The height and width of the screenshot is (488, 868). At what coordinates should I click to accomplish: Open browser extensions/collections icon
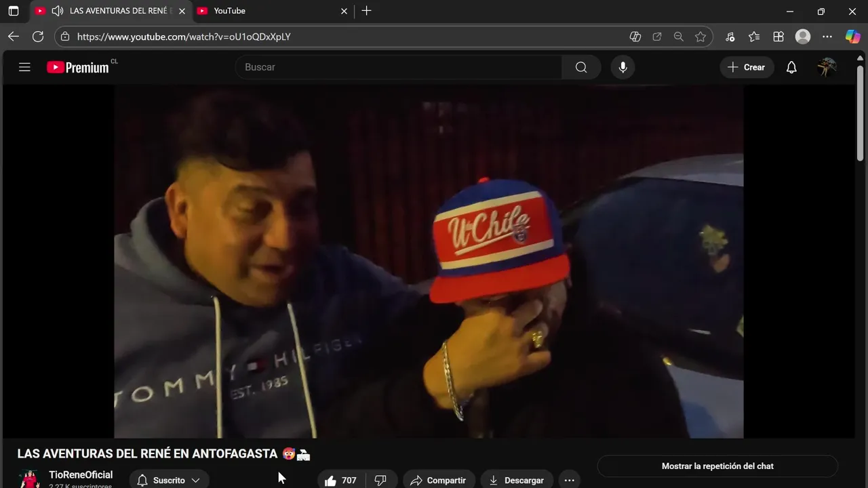[x=778, y=37]
